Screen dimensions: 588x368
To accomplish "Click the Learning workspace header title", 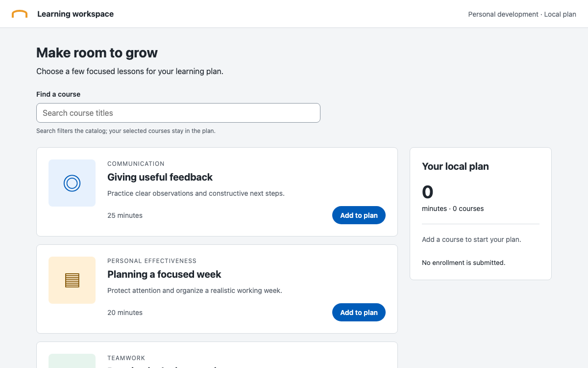I will [75, 14].
